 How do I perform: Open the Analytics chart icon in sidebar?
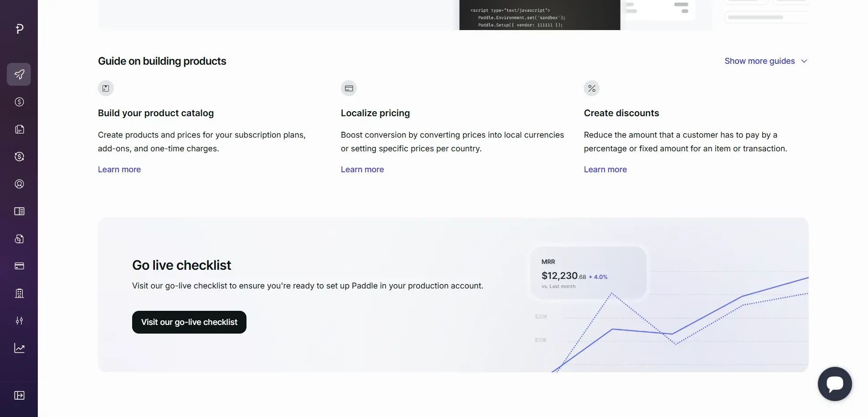coord(19,348)
